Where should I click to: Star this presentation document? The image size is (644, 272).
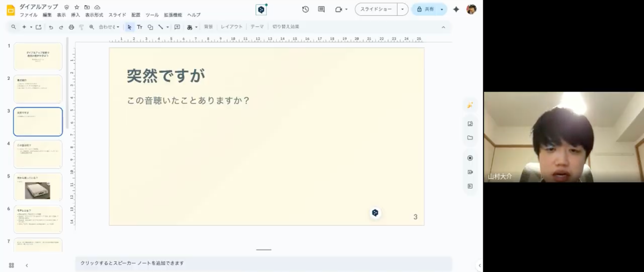pyautogui.click(x=77, y=7)
